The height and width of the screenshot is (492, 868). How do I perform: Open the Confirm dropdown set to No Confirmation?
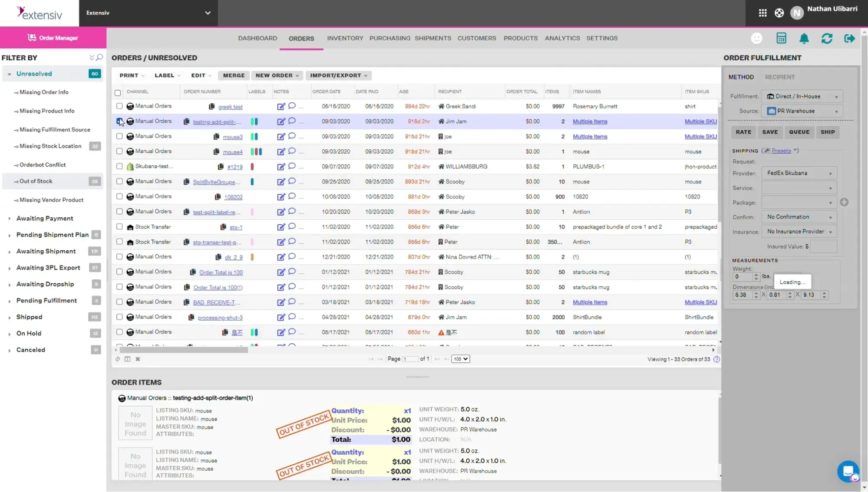[799, 216]
